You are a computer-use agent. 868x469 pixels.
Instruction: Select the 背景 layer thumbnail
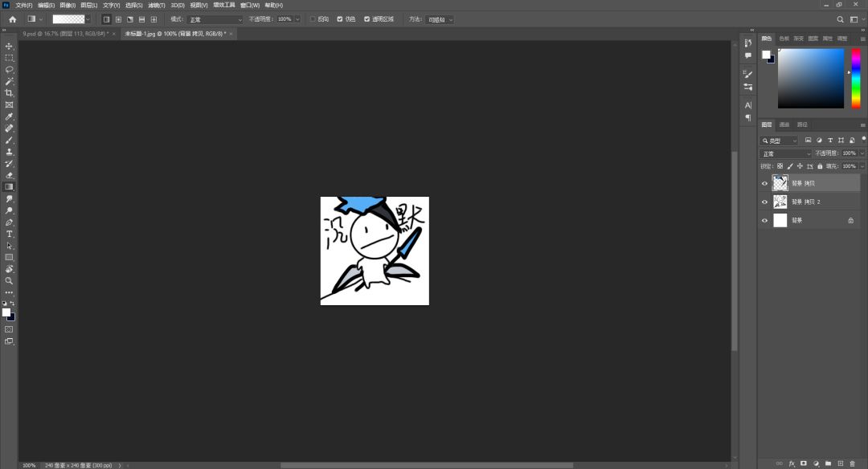780,220
